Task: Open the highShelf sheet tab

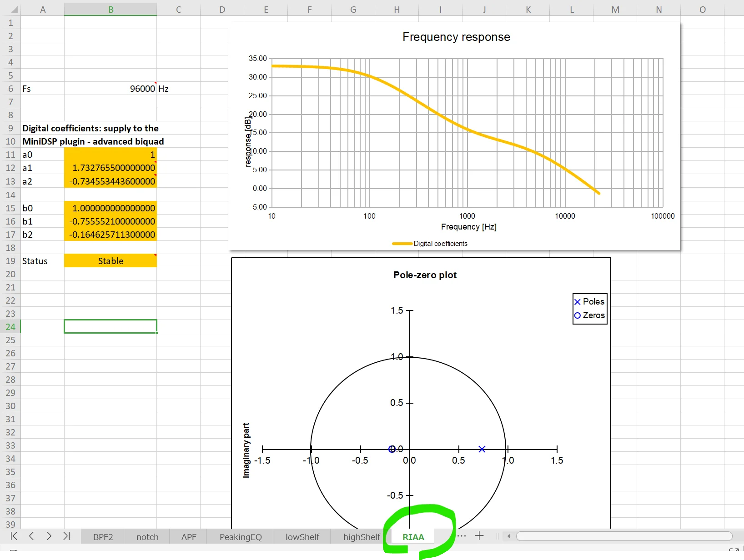Action: pyautogui.click(x=361, y=537)
